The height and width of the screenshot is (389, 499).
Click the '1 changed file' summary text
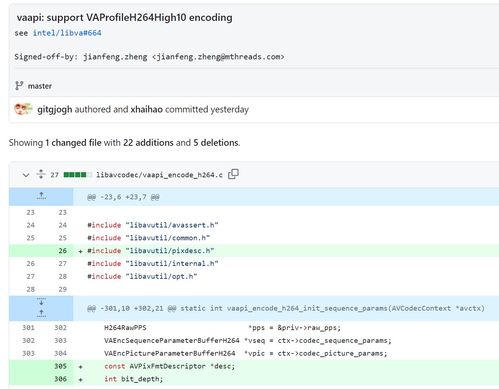point(73,143)
